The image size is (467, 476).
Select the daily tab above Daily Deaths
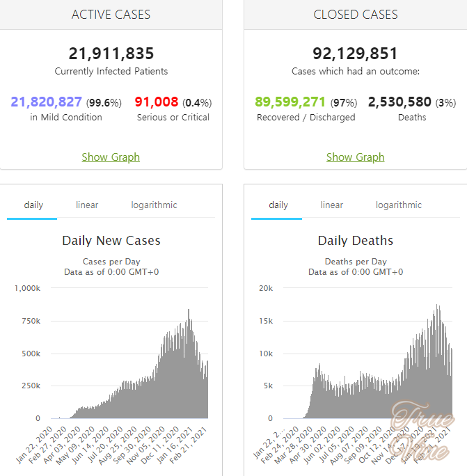278,205
